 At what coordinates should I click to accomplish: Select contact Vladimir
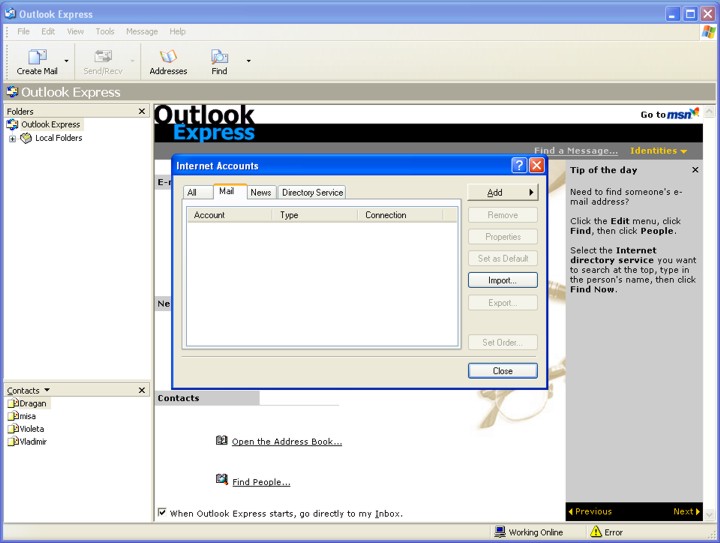pos(33,442)
